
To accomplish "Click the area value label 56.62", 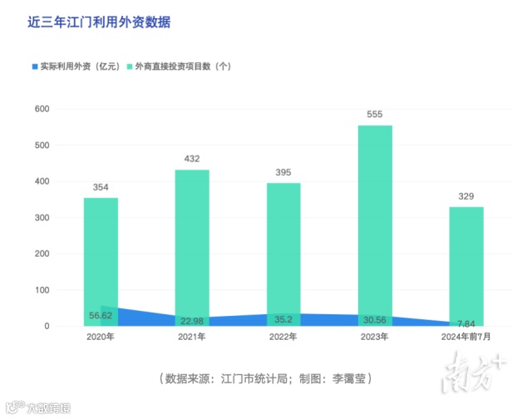I will [101, 316].
